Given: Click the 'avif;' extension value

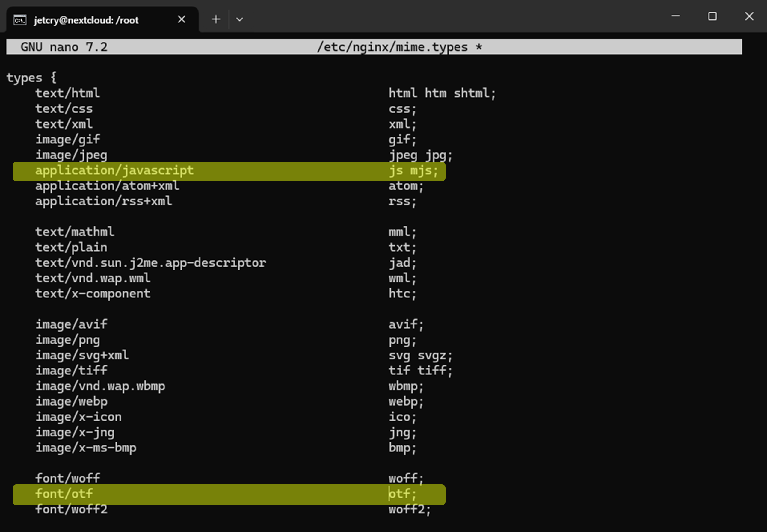Looking at the screenshot, I should (406, 324).
